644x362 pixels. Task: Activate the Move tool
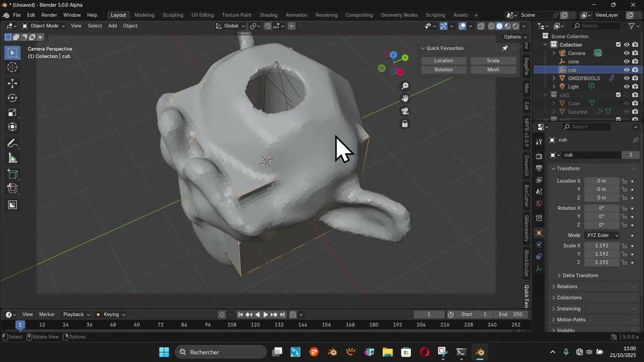[13, 83]
